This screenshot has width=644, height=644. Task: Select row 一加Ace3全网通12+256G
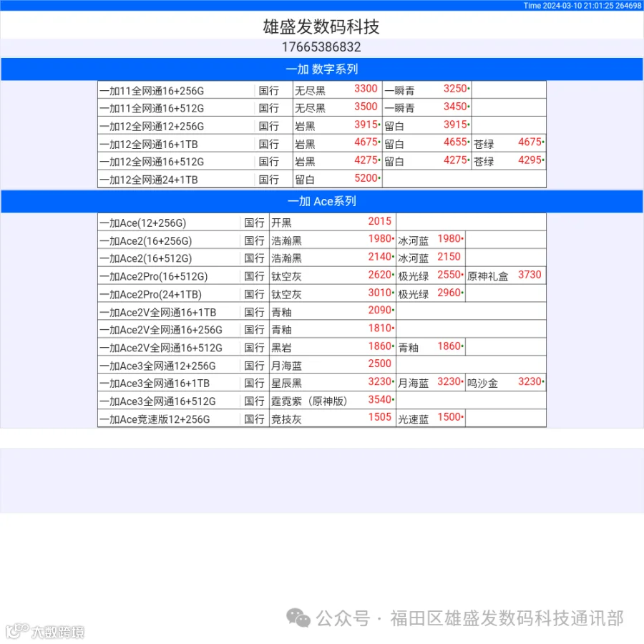click(x=322, y=365)
